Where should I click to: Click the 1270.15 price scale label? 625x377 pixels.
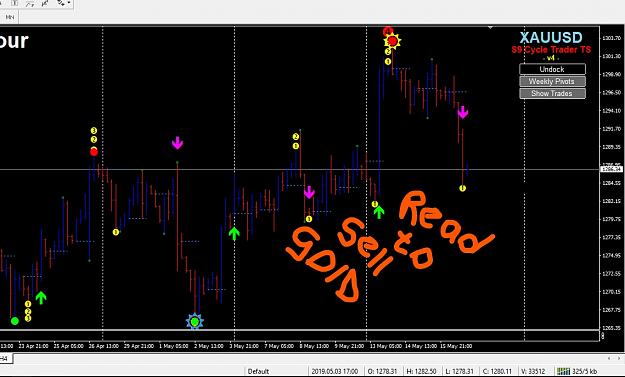tap(611, 292)
